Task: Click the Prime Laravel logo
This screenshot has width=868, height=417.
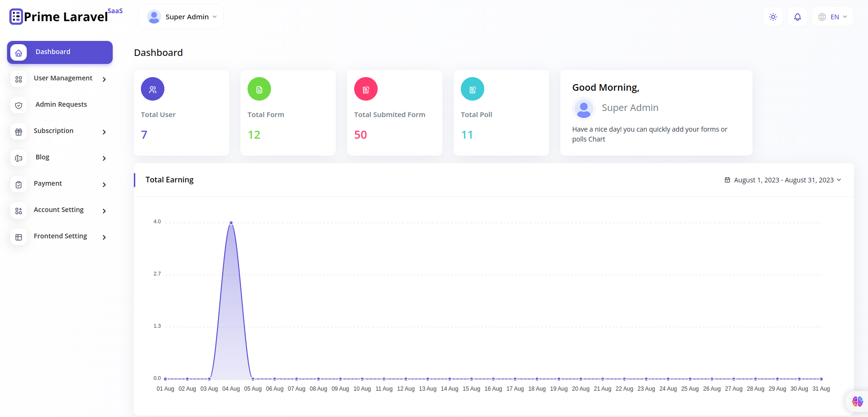Action: click(x=66, y=16)
